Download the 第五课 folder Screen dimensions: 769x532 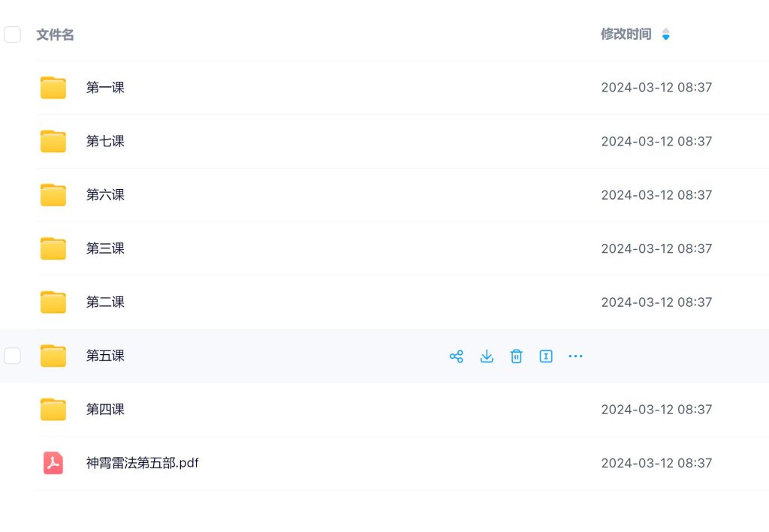pyautogui.click(x=486, y=356)
